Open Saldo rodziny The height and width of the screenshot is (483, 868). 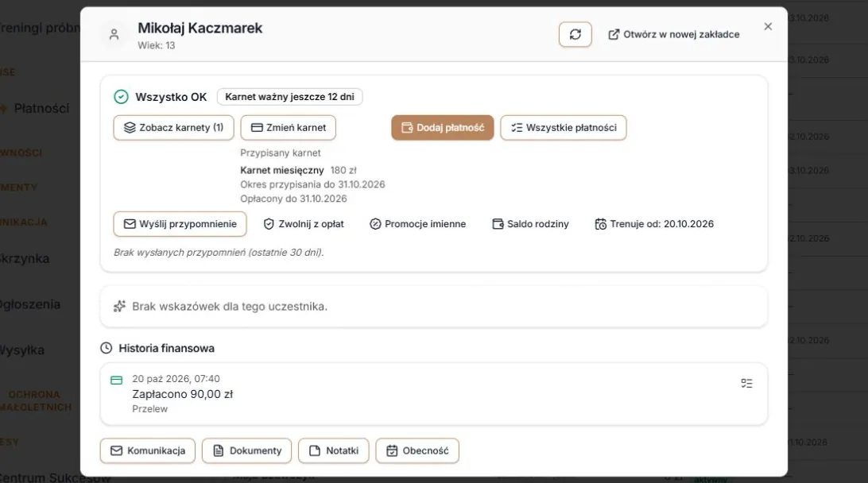[x=530, y=224]
